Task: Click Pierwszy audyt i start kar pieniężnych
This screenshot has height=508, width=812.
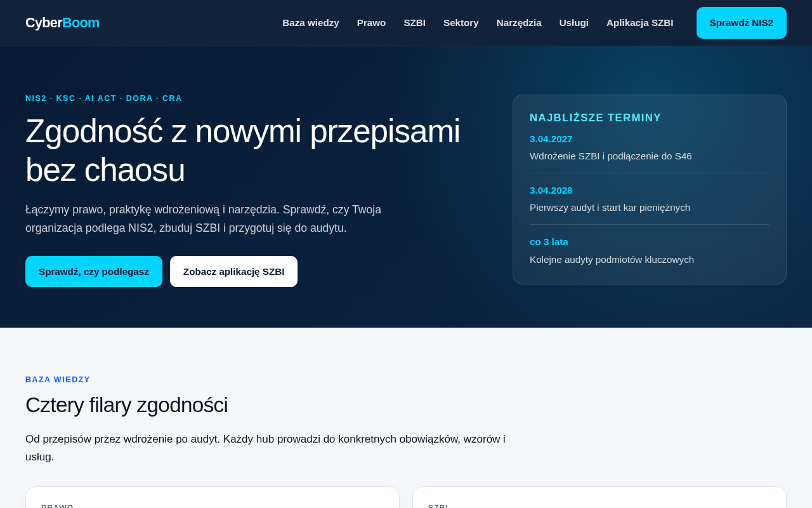Action: pyautogui.click(x=610, y=207)
